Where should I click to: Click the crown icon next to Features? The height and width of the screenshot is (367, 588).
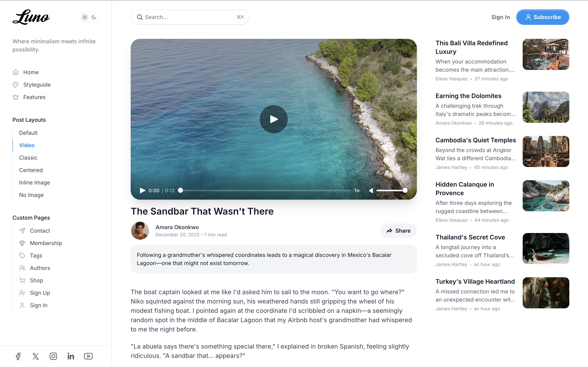[16, 97]
